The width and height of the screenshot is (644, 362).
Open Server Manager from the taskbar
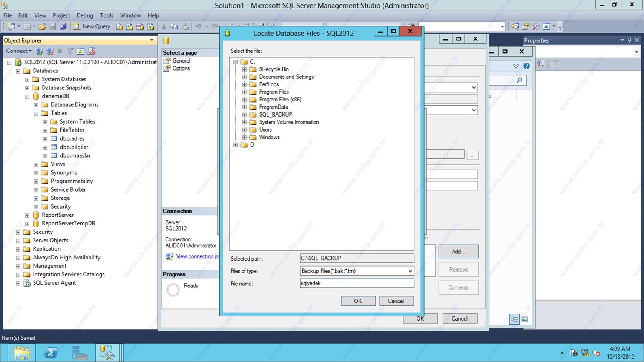pyautogui.click(x=80, y=353)
